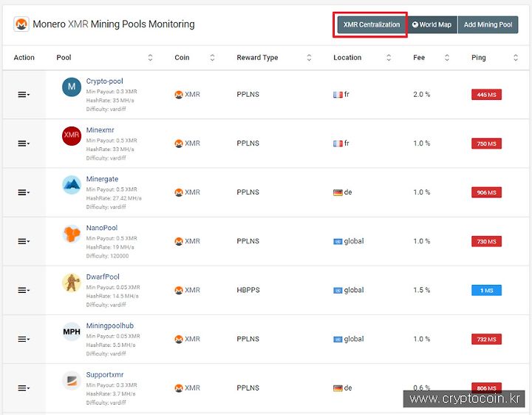This screenshot has height=415, width=532.
Task: Open action menu for DwarfPool row
Action: click(x=24, y=290)
